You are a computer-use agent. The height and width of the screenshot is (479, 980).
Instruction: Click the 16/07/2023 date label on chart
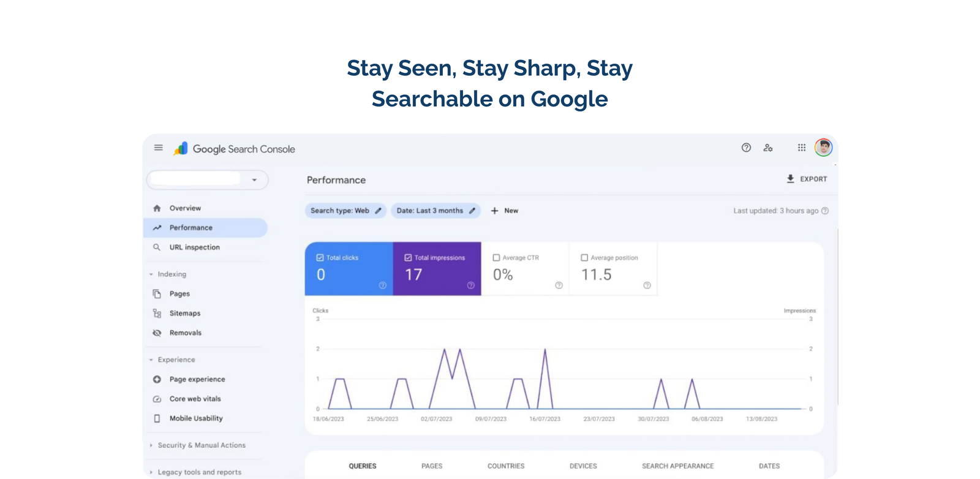[x=545, y=420]
